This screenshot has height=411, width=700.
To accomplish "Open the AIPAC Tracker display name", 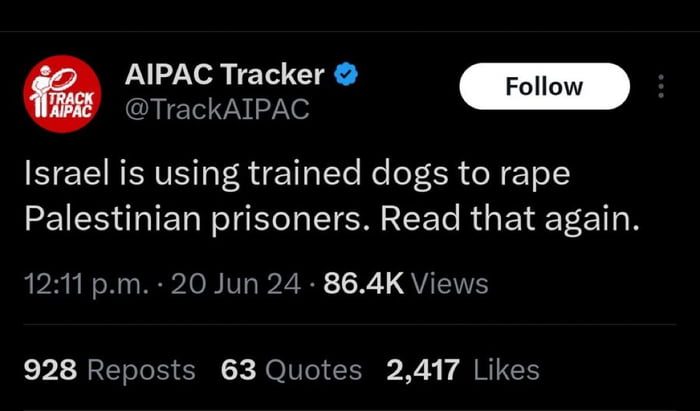I will tap(225, 74).
